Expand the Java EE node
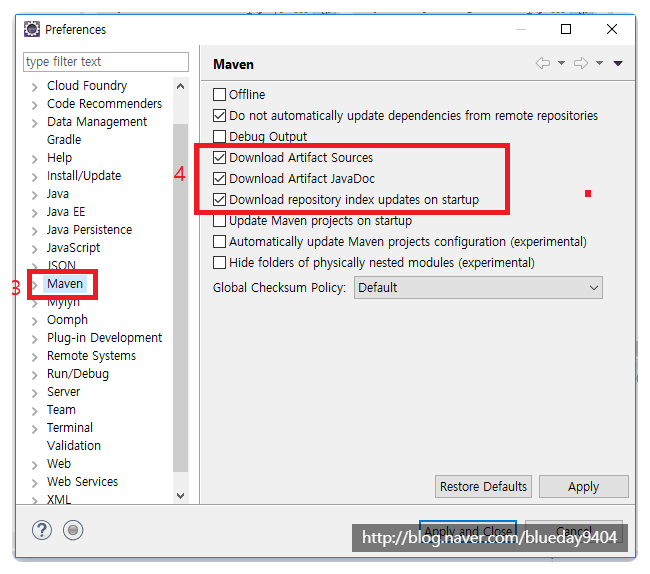The height and width of the screenshot is (574, 650). tap(35, 213)
